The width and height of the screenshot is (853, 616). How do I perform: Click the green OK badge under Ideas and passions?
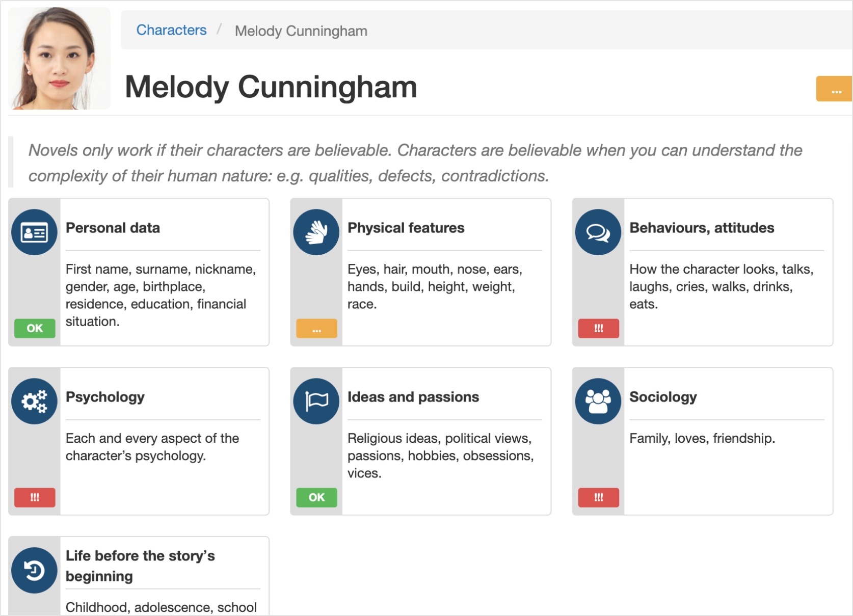pos(316,497)
